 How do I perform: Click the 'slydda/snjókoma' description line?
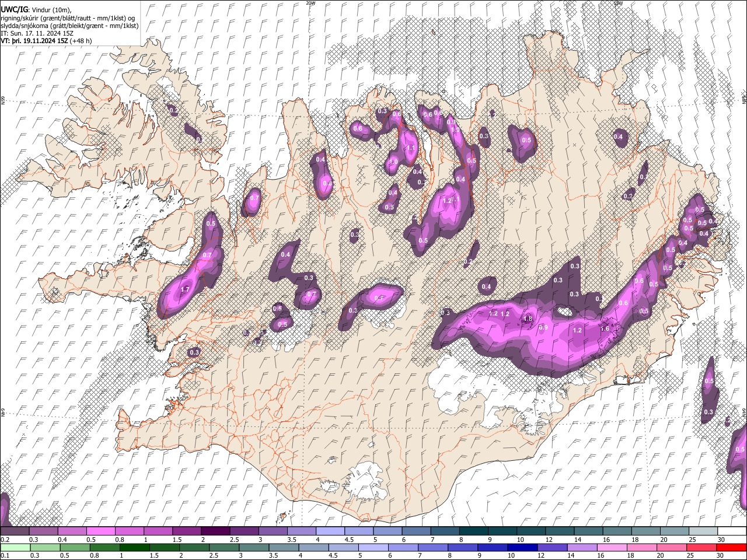(x=69, y=26)
